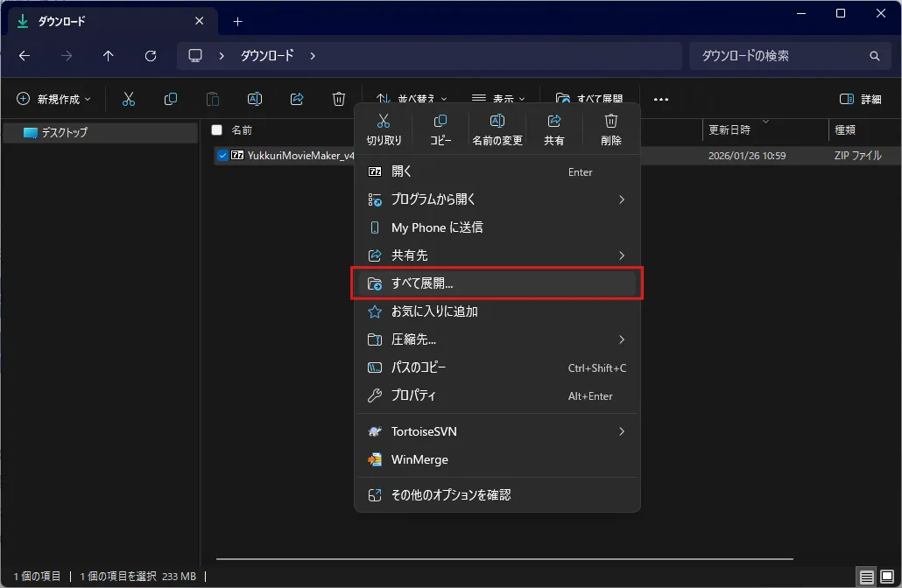
Task: Select その他のオプションを確認
Action: (497, 495)
